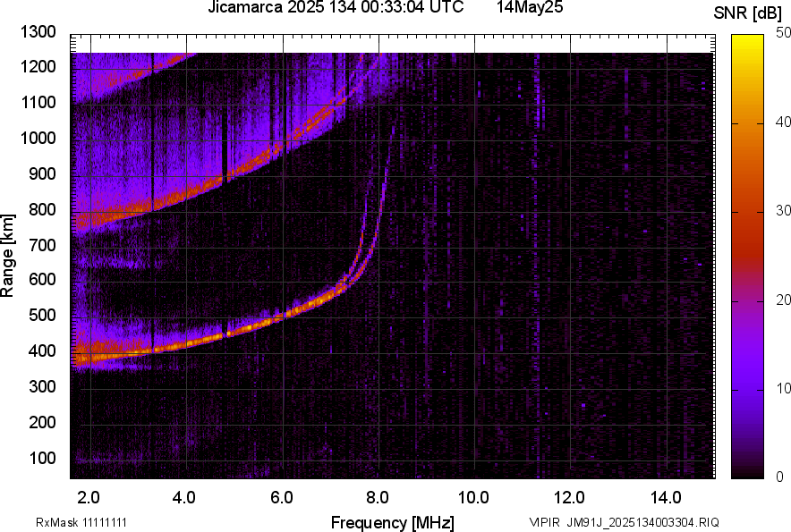Click the colorbar 30 tick value
Image resolution: width=791 pixels, height=532 pixels.
(x=784, y=210)
